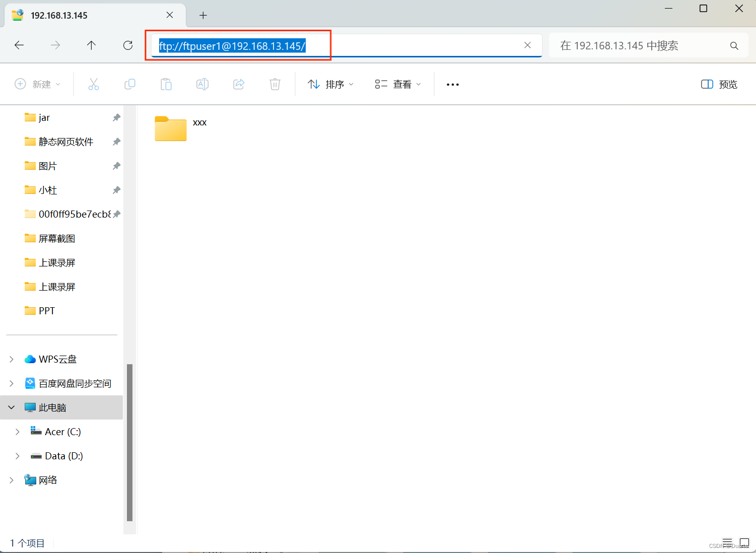Refresh the current FTP folder

pyautogui.click(x=128, y=45)
